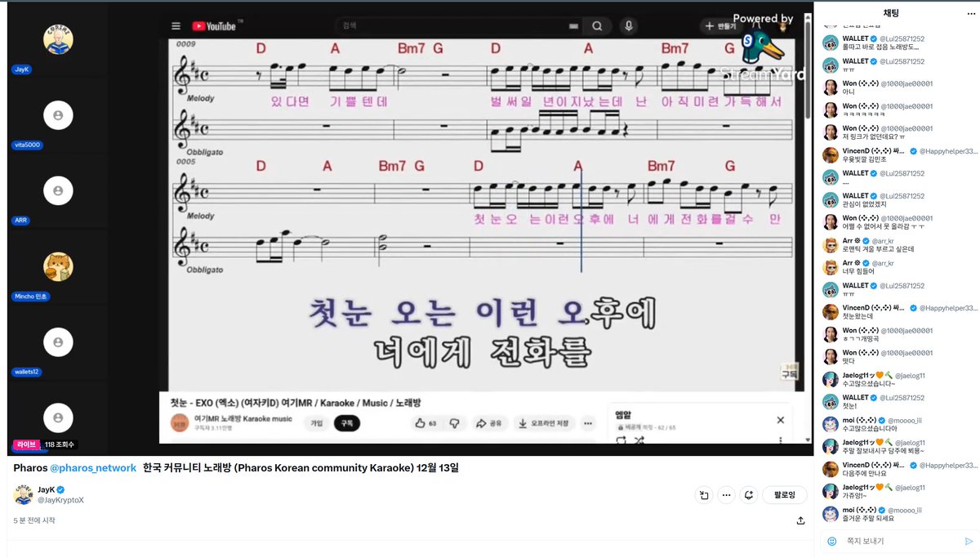The width and height of the screenshot is (980, 558).
Task: Close the 앱말 playlist panel with X
Action: (x=780, y=420)
